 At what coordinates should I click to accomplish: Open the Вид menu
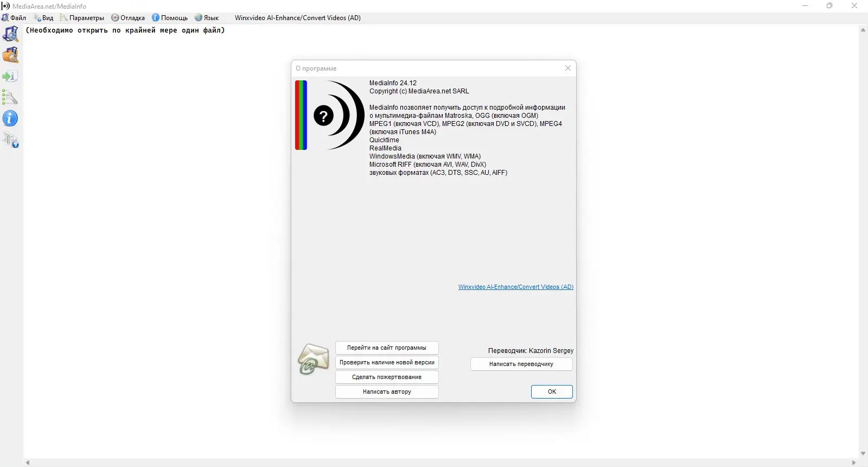[43, 18]
